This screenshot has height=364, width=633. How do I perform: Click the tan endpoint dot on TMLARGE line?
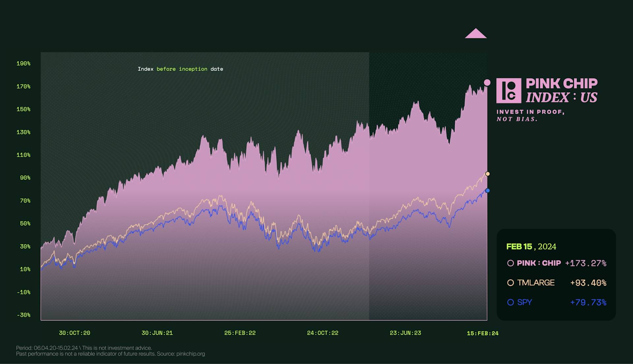[x=487, y=173]
